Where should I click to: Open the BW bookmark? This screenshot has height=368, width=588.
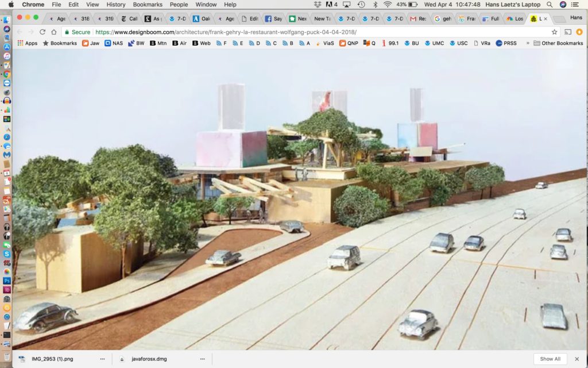click(136, 43)
